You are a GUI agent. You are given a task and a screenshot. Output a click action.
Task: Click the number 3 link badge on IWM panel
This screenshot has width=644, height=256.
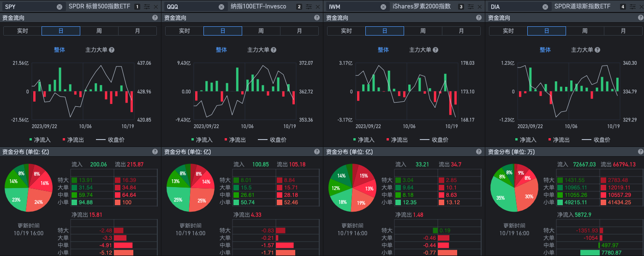(461, 7)
